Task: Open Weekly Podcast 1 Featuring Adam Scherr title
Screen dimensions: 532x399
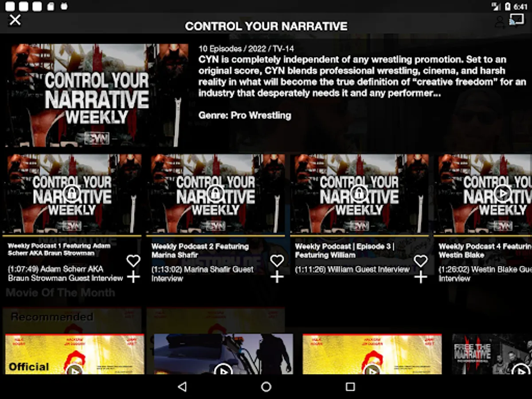Action: pyautogui.click(x=59, y=249)
